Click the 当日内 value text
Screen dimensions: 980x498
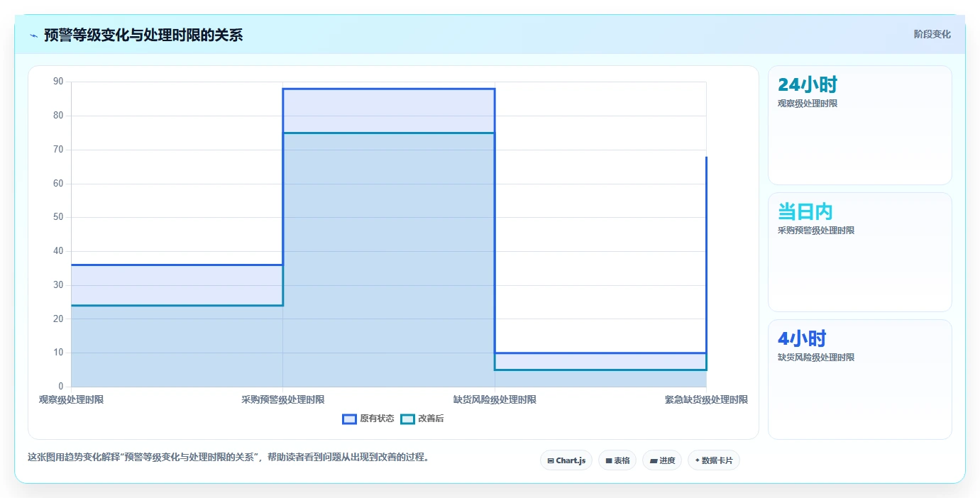[805, 211]
